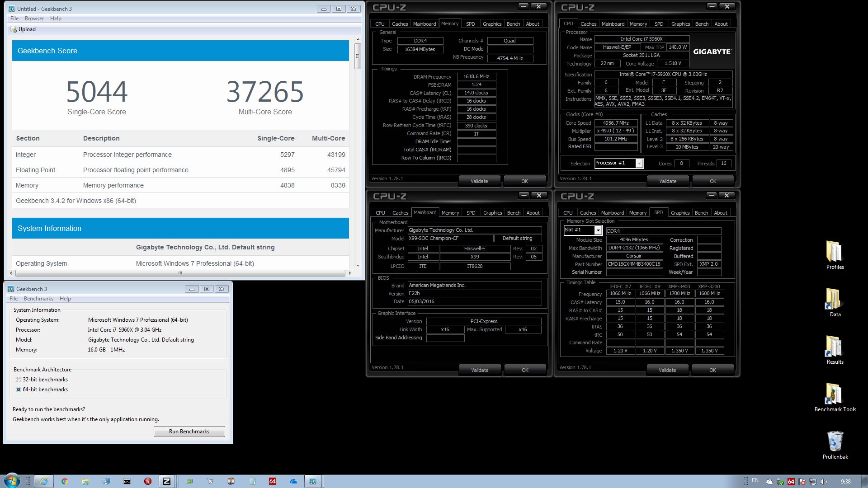Click the jet plane taskbar icon
This screenshot has width=868, height=488.
210,481
